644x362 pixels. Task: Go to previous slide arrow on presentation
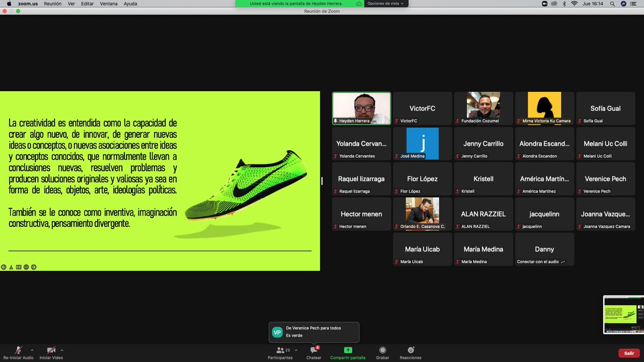[x=4, y=267]
